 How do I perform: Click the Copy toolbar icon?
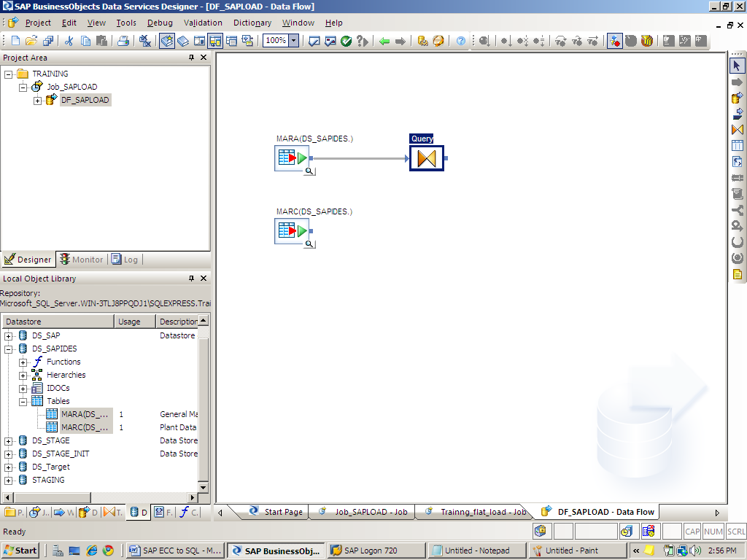[x=86, y=41]
